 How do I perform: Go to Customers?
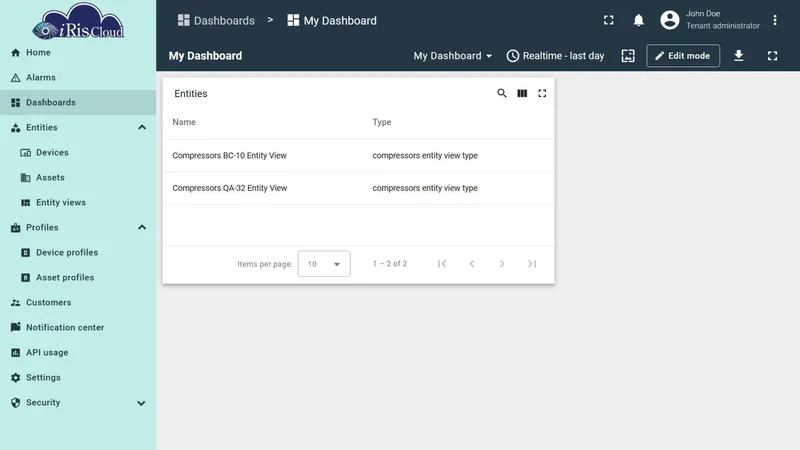pos(78,303)
